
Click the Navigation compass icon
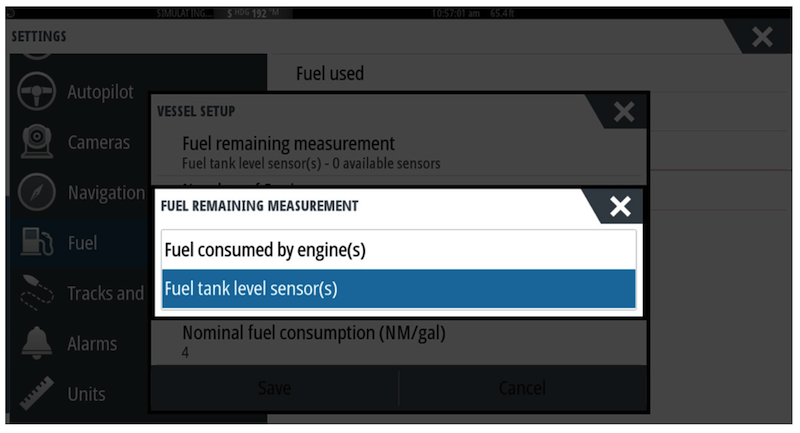coord(36,192)
